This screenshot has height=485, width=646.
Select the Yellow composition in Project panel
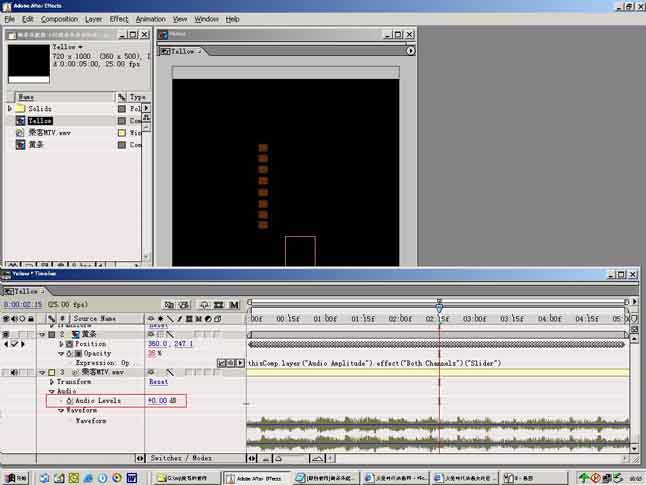pos(40,121)
